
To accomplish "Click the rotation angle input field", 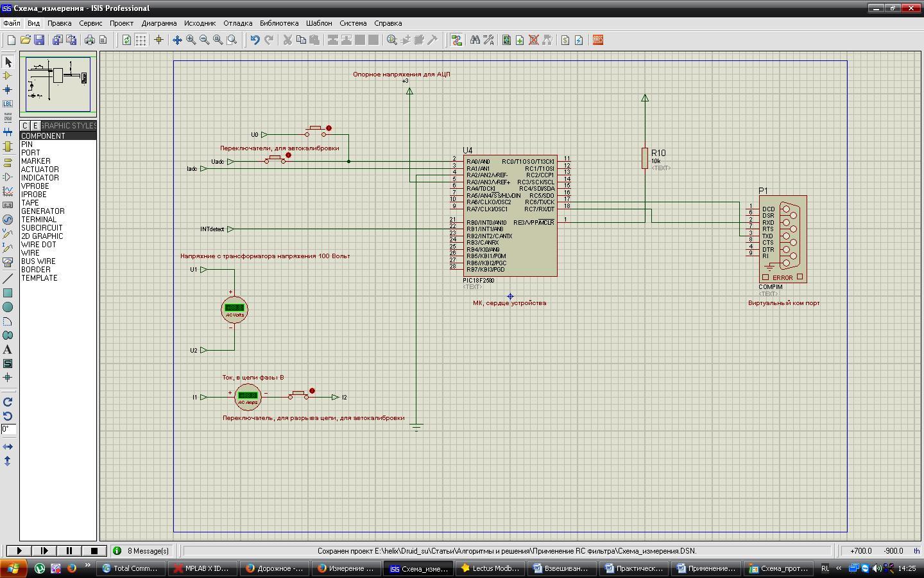I will 8,429.
